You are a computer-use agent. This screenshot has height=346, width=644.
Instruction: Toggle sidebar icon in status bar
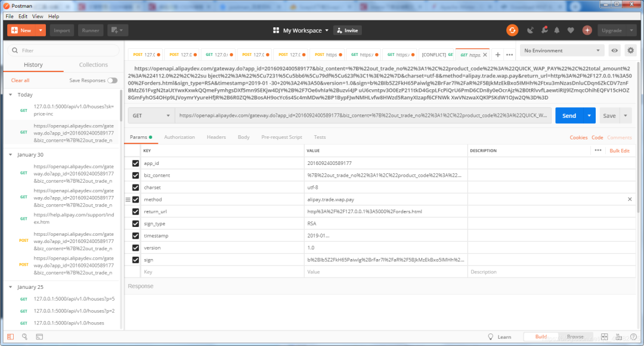pos(10,336)
